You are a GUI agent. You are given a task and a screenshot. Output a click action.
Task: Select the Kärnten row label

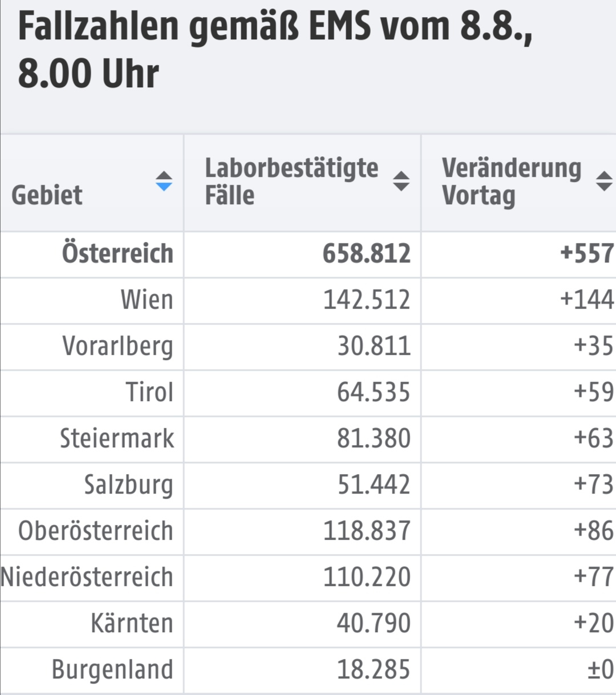click(x=132, y=623)
